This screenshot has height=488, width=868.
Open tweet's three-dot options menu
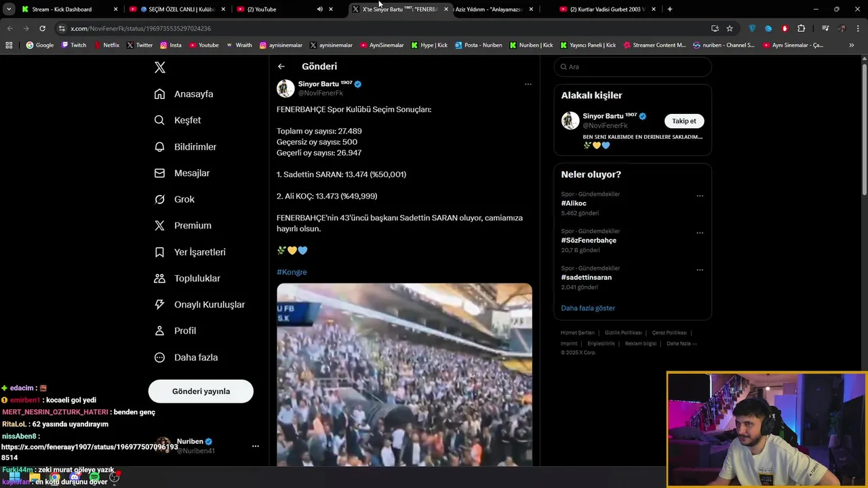(528, 84)
